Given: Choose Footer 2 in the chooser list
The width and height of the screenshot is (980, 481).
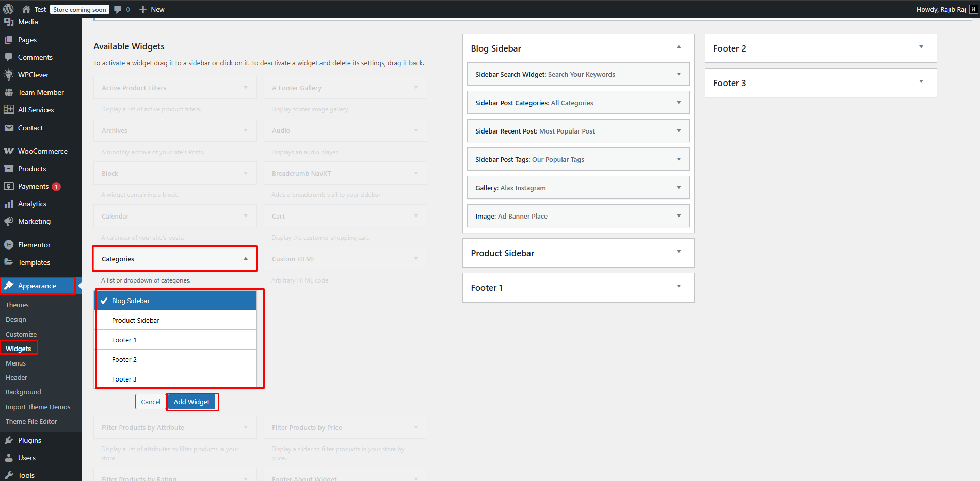Looking at the screenshot, I should tap(175, 359).
